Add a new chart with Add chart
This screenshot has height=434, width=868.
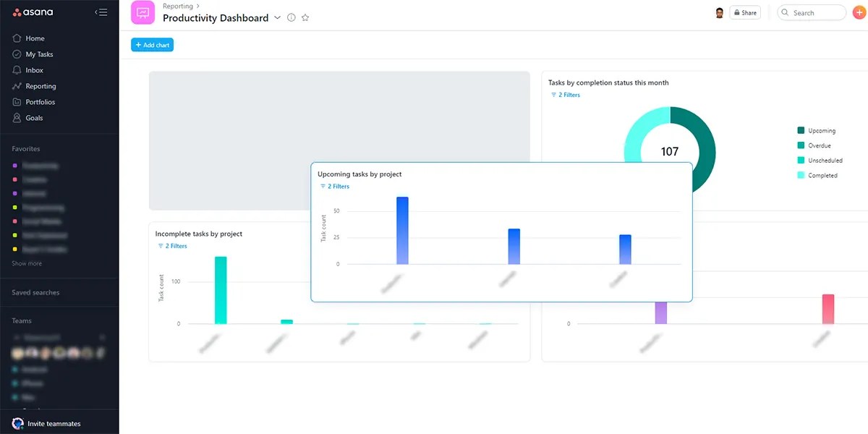(152, 44)
